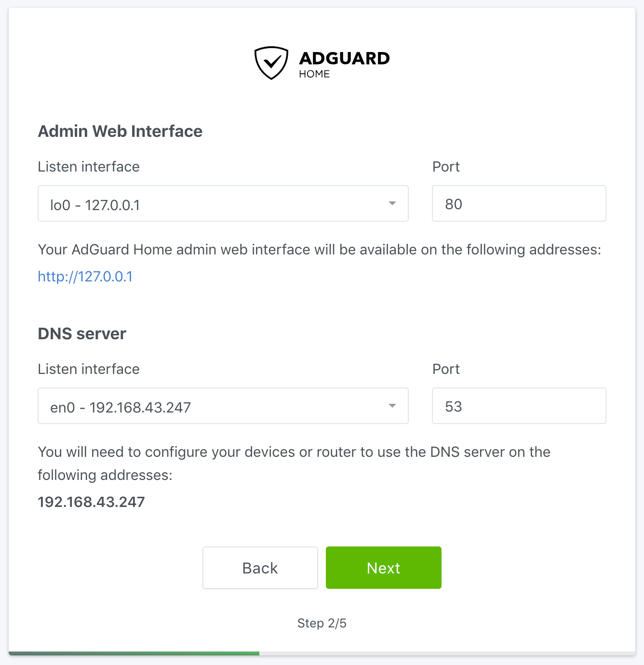The image size is (644, 665).
Task: Focus the DNS server port 53 field
Action: point(519,406)
